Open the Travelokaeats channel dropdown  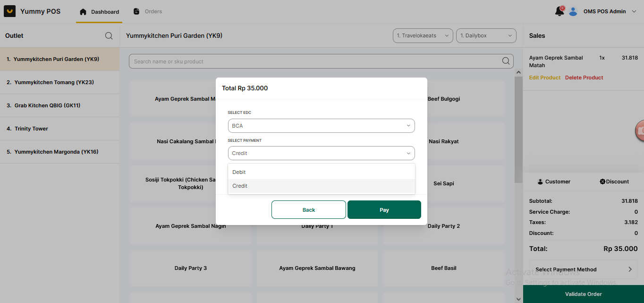[423, 35]
